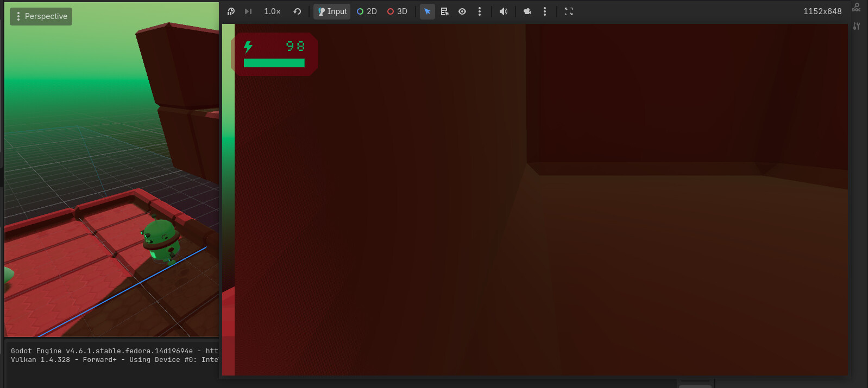Reset game speed with the circular arrow
Viewport: 868px width, 388px height.
(x=297, y=11)
